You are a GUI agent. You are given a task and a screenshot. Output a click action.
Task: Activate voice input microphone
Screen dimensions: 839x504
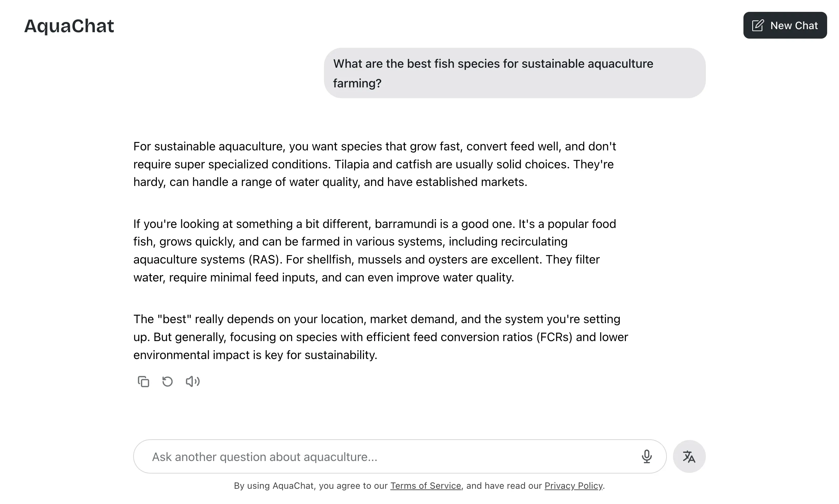(x=647, y=457)
